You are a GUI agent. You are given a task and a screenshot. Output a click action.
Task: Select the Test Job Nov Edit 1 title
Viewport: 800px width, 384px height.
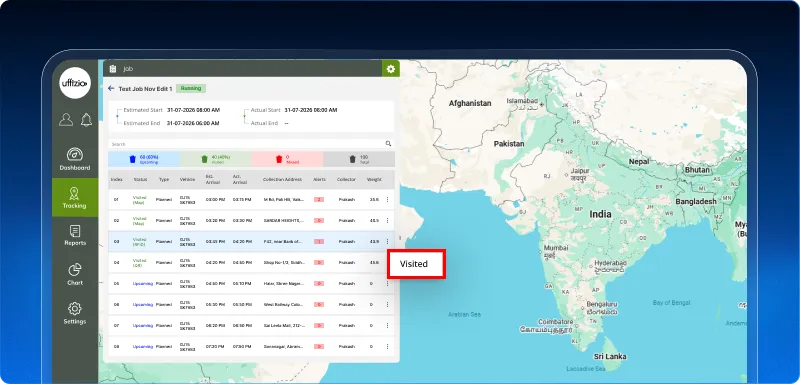145,89
